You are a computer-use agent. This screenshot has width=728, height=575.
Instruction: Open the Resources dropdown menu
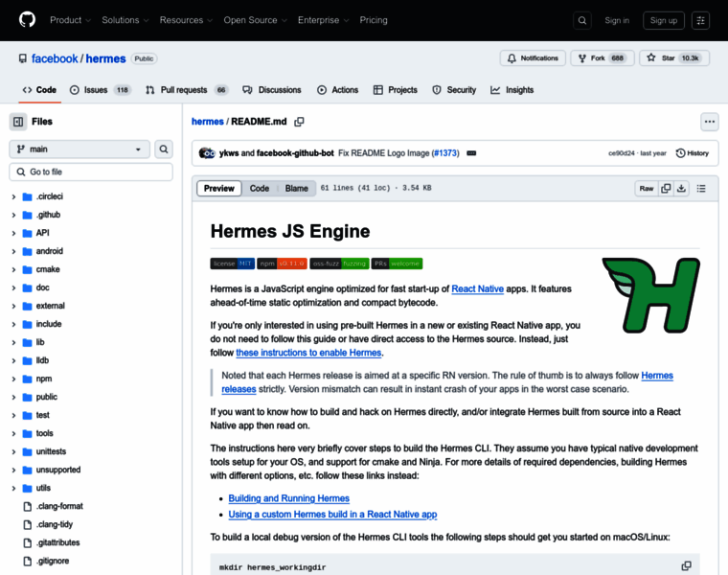(186, 20)
